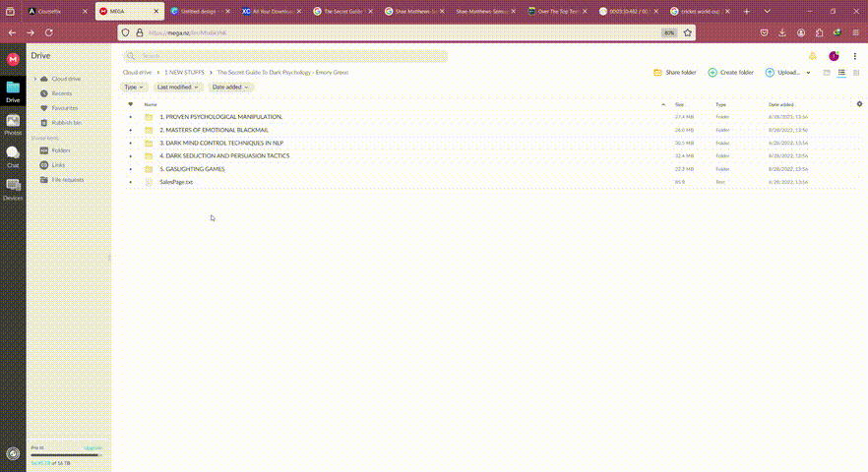Click the SalesPage.txt file icon

[149, 182]
